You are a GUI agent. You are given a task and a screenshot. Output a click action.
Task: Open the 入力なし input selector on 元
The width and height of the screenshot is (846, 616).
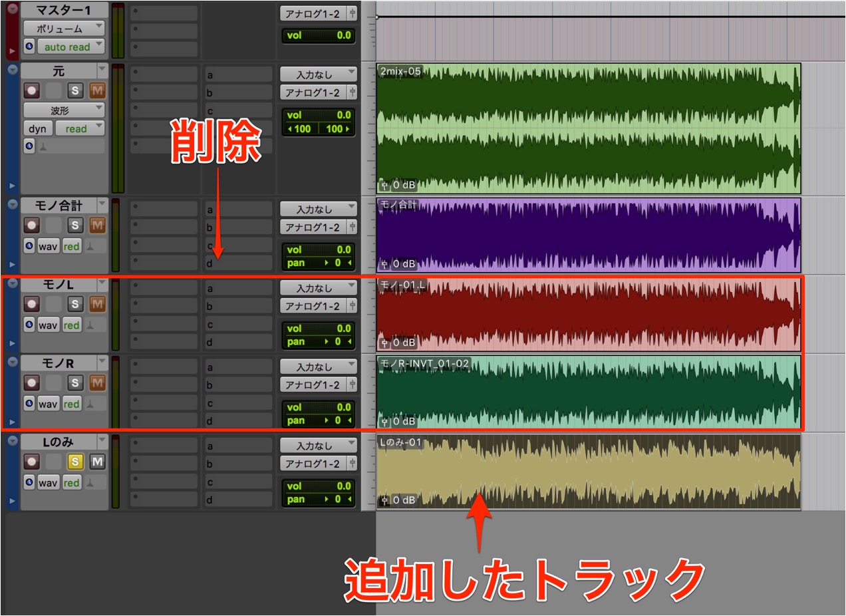(319, 75)
